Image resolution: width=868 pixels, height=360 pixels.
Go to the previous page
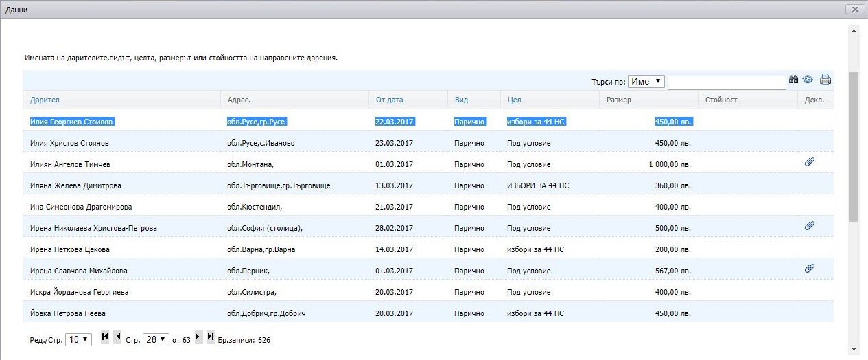pos(117,337)
